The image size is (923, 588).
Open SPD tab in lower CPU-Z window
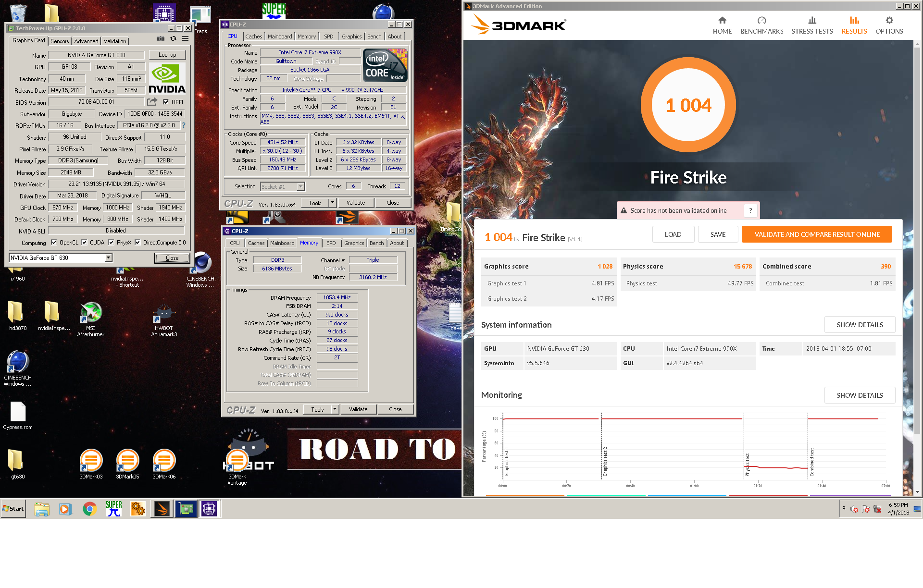tap(331, 243)
